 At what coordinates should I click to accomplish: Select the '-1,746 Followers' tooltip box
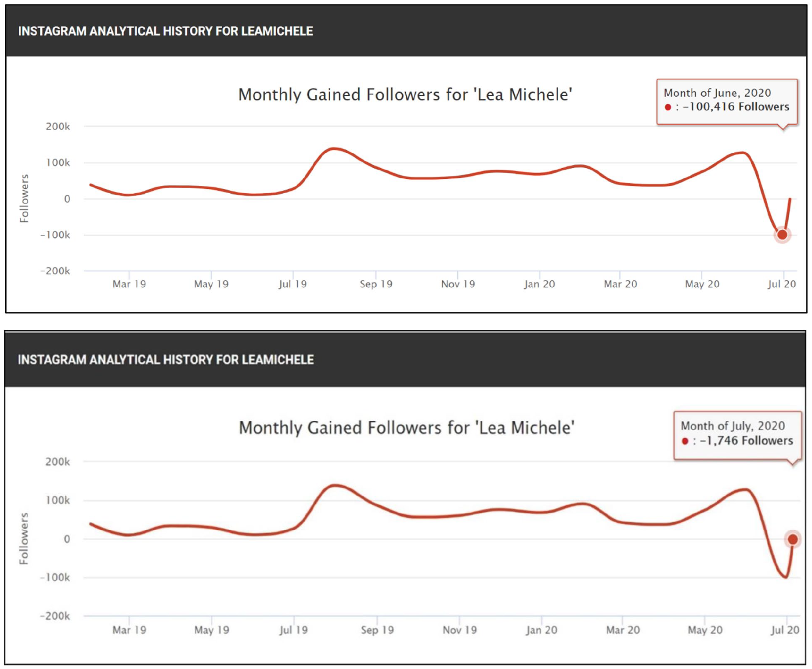737,435
